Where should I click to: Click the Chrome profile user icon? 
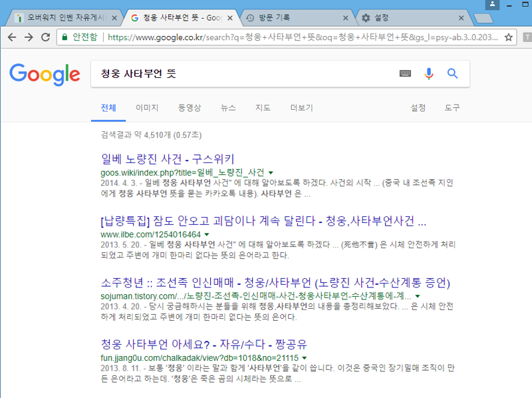pos(492,5)
